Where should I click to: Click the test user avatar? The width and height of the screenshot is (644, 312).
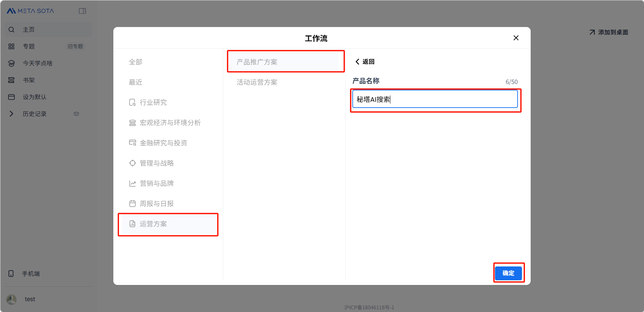(x=11, y=299)
